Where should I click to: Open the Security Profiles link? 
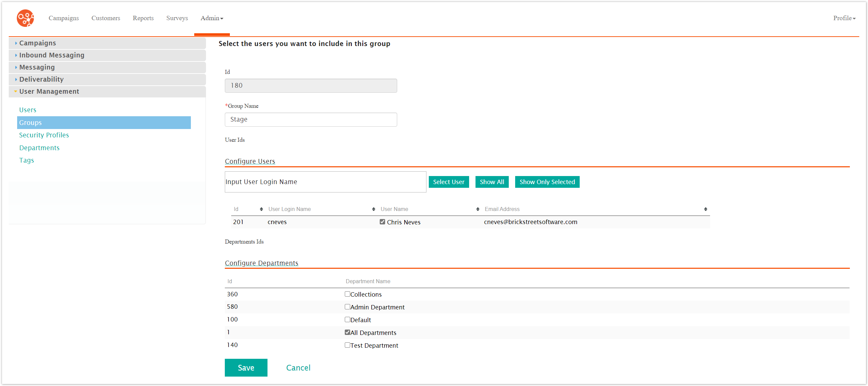[44, 135]
